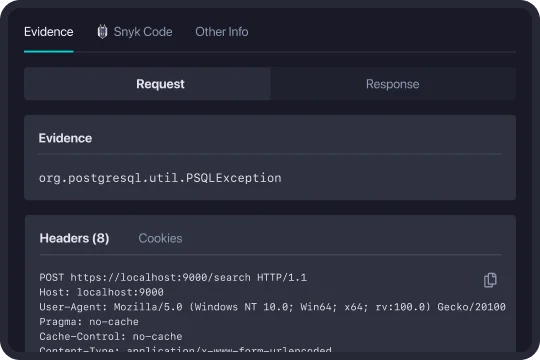The height and width of the screenshot is (360, 540).
Task: Select the Headers (8) tab
Action: tap(74, 238)
